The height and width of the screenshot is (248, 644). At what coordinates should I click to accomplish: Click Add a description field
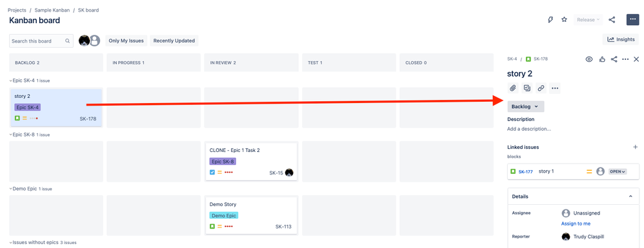coord(529,129)
